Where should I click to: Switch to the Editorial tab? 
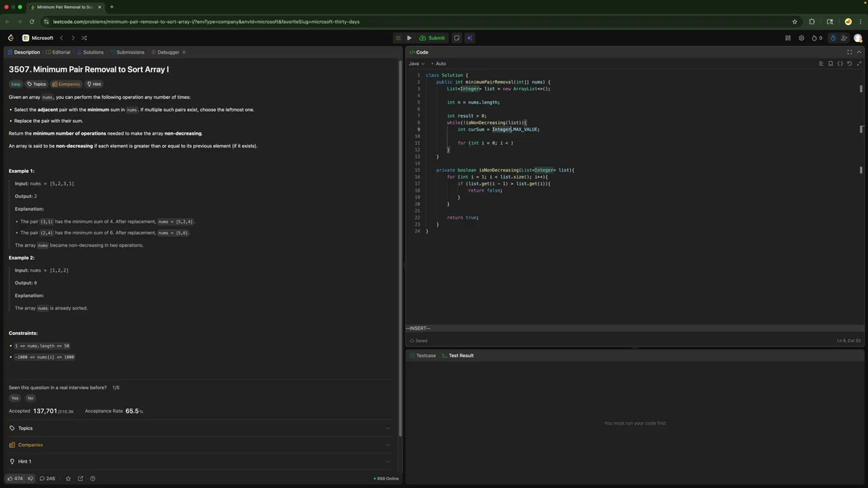click(x=58, y=52)
